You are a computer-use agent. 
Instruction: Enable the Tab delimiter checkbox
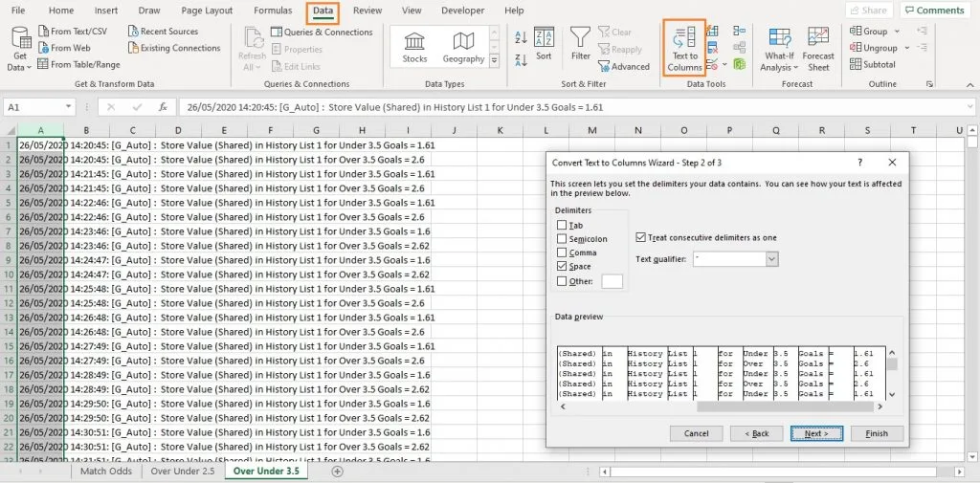coord(562,225)
